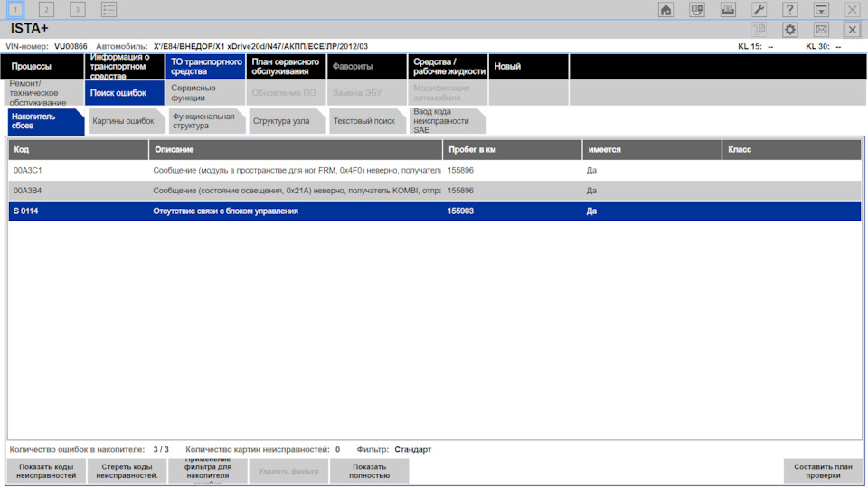
Task: Click the fault count 3 / 3
Action: 161,449
